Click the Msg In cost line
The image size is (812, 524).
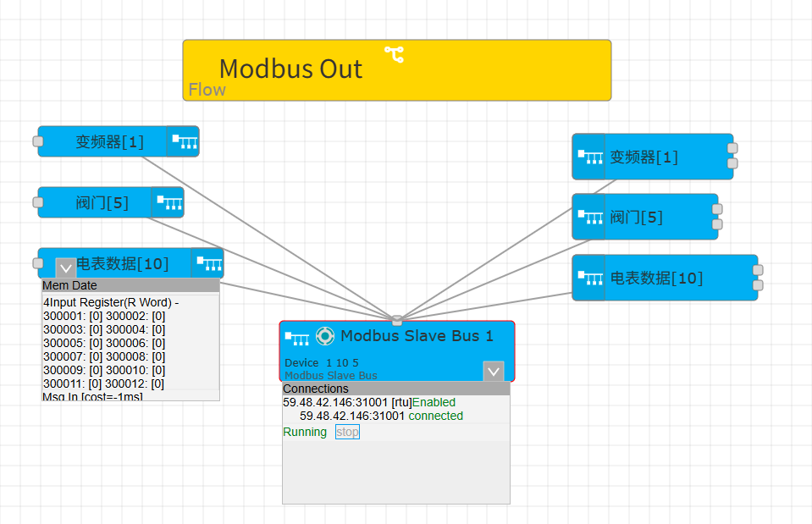pyautogui.click(x=92, y=397)
